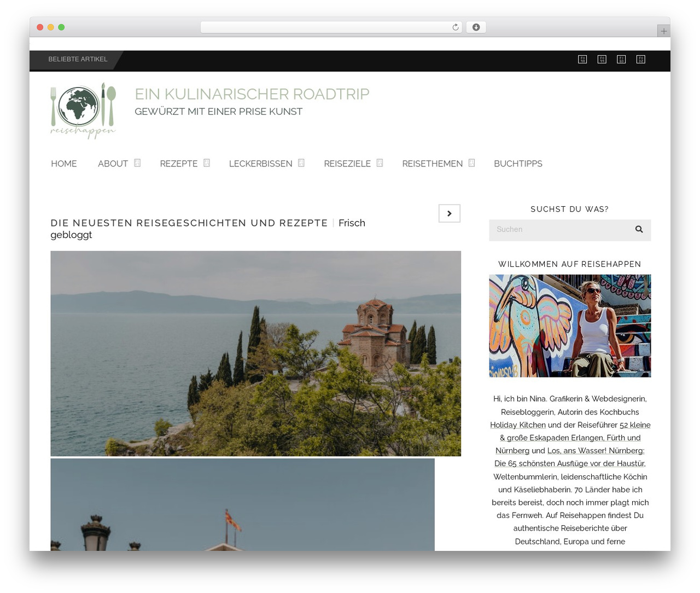
Task: Open the Pinterest social icon (F0D2 glyph)
Action: pyautogui.click(x=641, y=59)
